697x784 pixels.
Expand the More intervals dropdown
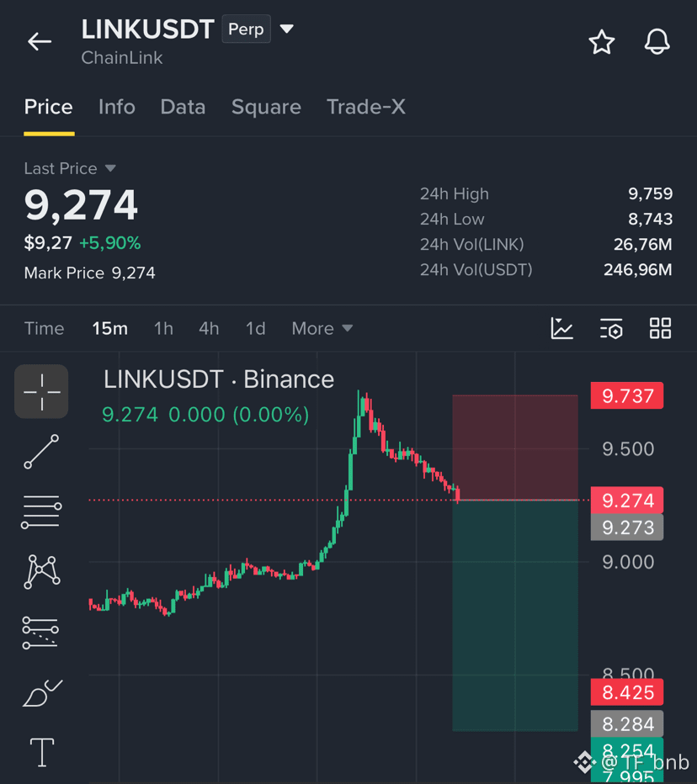click(322, 329)
